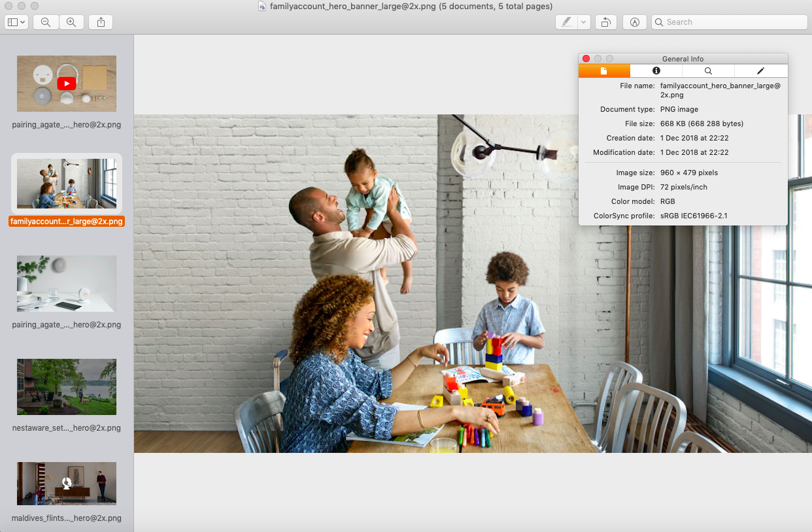The image size is (812, 532).
Task: Click the maldives_flints..._hero@2x.png file label
Action: tap(67, 518)
